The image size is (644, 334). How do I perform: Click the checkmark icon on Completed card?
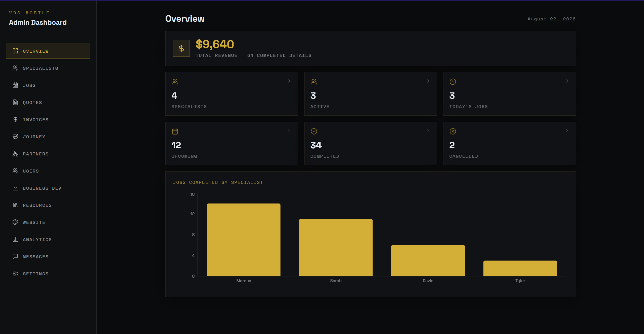point(314,131)
